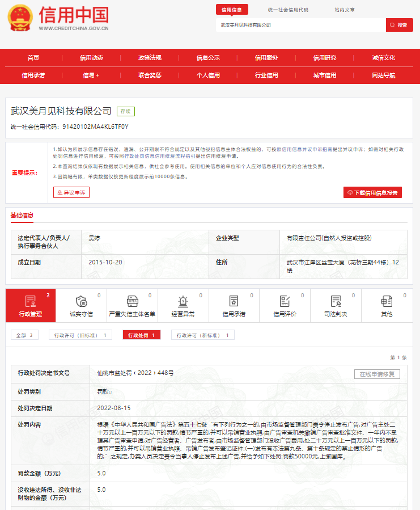Image resolution: width=420 pixels, height=510 pixels.
Task: Click the 有限责任公司 enterprise type value
Action: pos(329,238)
